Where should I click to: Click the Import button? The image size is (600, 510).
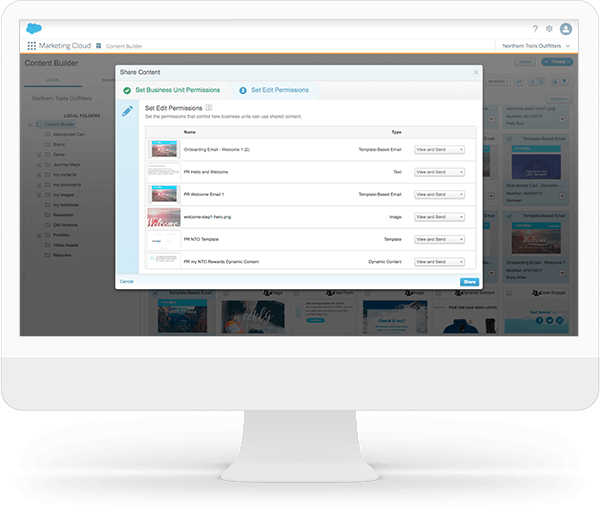point(525,62)
